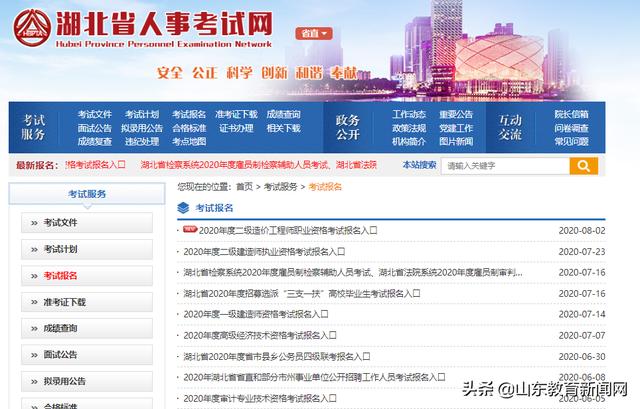
Task: Open 2020年度一级建造师资格考试报名入口
Action: 256,314
